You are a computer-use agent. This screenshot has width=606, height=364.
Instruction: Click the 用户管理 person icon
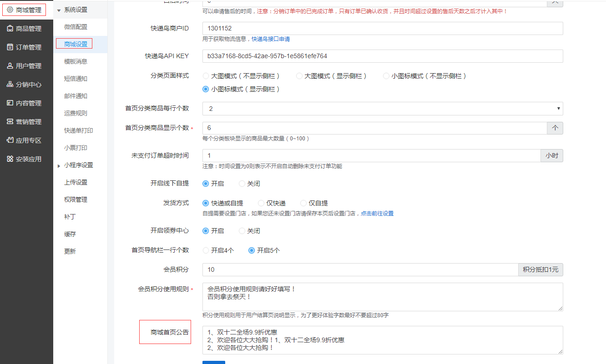[x=10, y=66]
